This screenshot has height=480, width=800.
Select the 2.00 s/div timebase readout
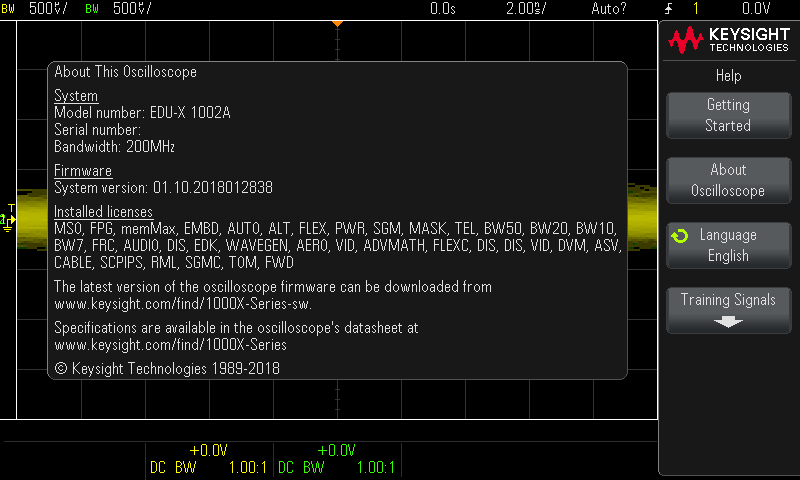525,9
